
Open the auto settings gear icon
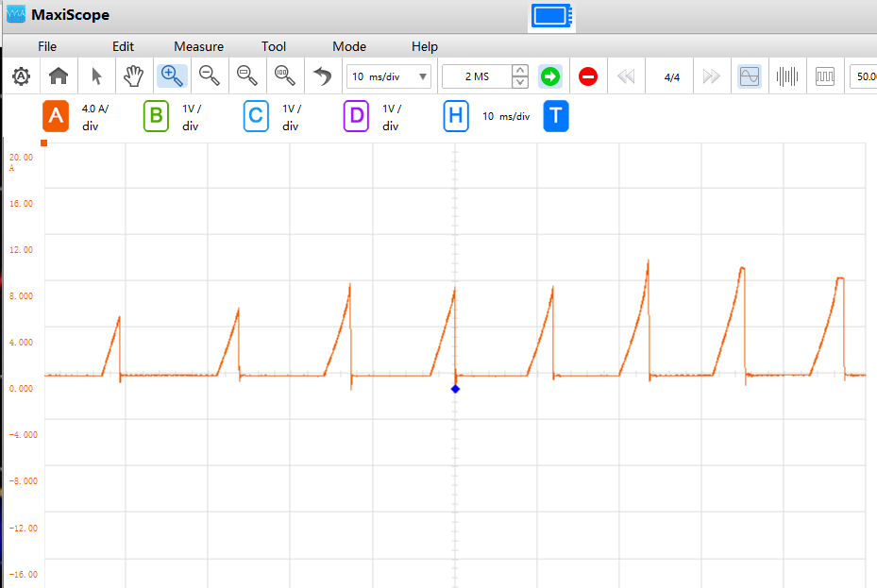[22, 76]
